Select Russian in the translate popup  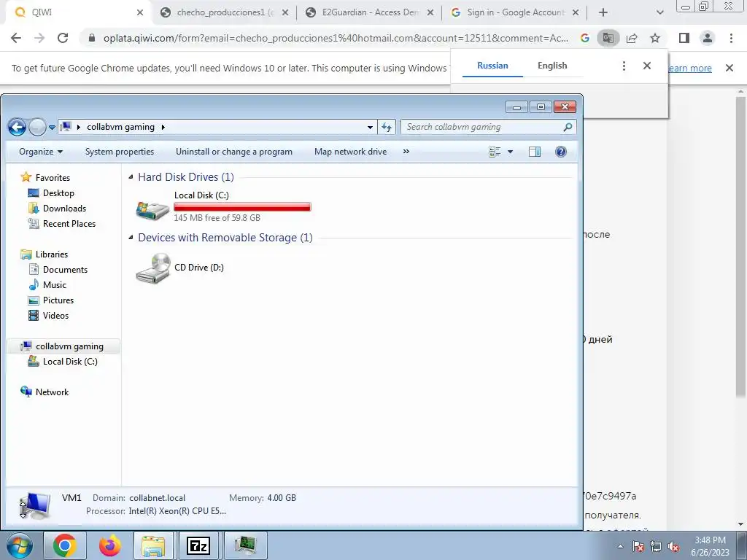(492, 66)
